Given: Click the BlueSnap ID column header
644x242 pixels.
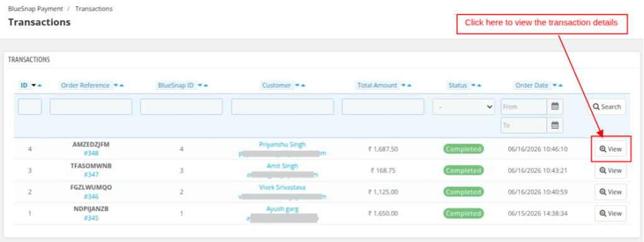Looking at the screenshot, I should 176,85.
